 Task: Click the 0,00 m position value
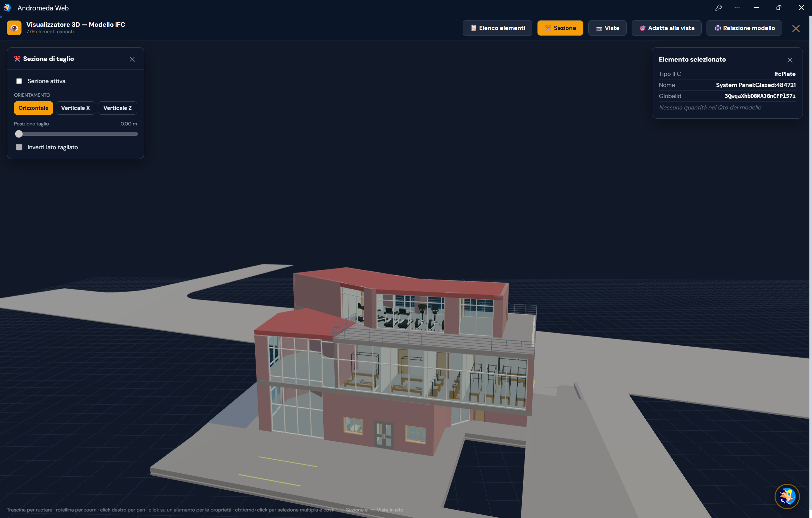[x=129, y=124]
